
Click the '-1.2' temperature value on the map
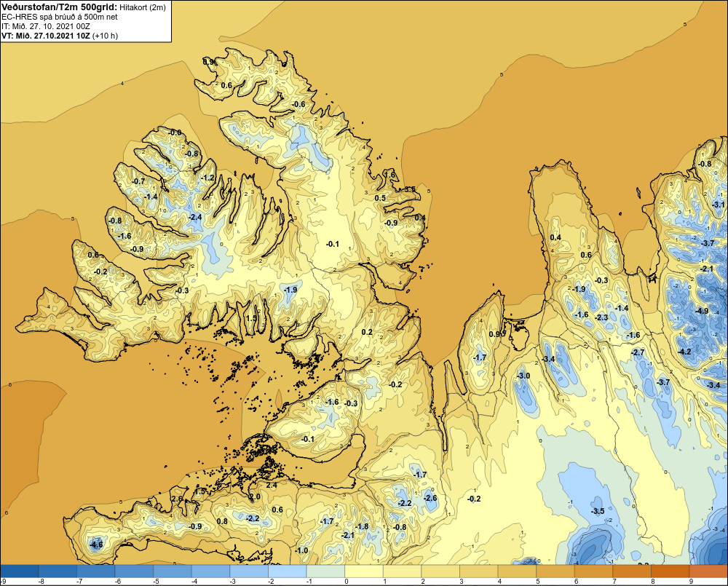point(207,178)
